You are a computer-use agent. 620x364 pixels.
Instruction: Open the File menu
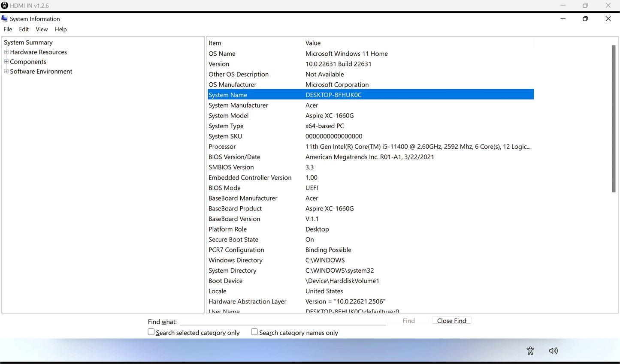(8, 29)
